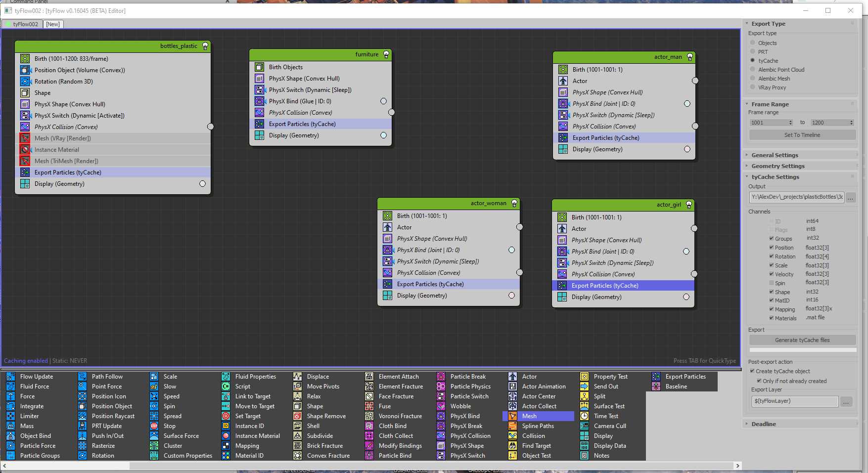Select the Objects export type radio button
The image size is (868, 473).
[x=753, y=43]
